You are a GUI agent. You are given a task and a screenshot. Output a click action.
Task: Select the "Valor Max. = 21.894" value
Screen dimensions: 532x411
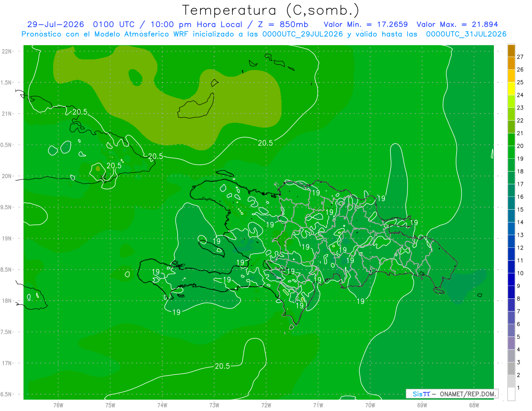pyautogui.click(x=458, y=24)
